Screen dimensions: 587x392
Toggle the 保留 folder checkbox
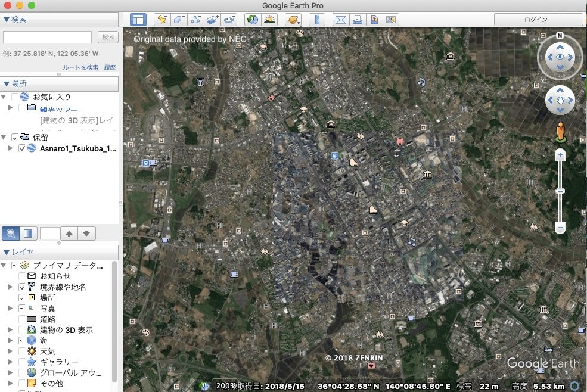pos(14,138)
